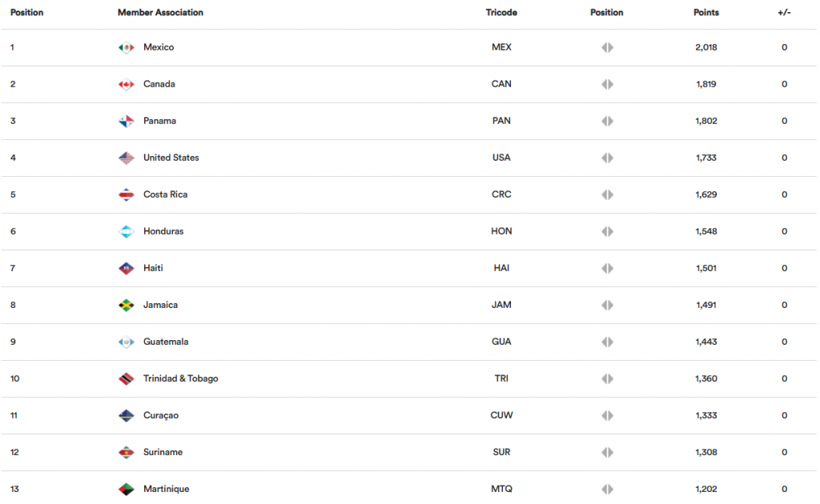This screenshot has width=820, height=504.
Task: Click the CAN tricode cell
Action: coord(501,84)
